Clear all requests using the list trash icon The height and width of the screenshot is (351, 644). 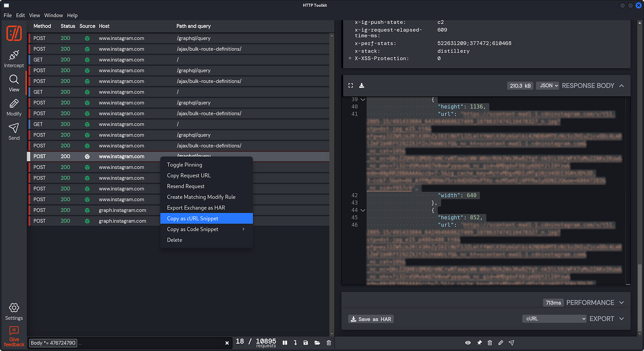point(328,343)
